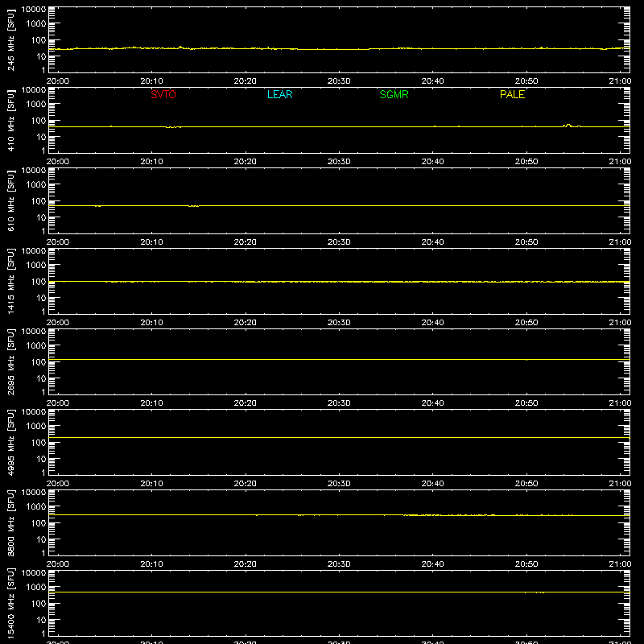Select the 410 MHz [SFU] axis title
The image size is (644, 644).
point(11,120)
